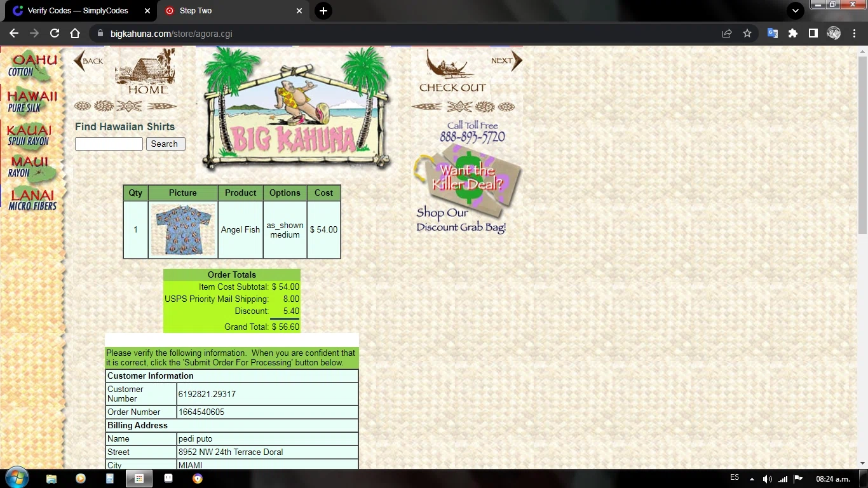
Task: Click the Shop Our Discount Grab Bag text
Action: (461, 220)
